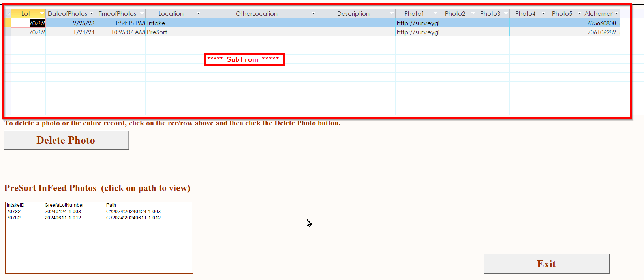Open the Photo2 column dropdown arrow
644x280 pixels.
[473, 13]
